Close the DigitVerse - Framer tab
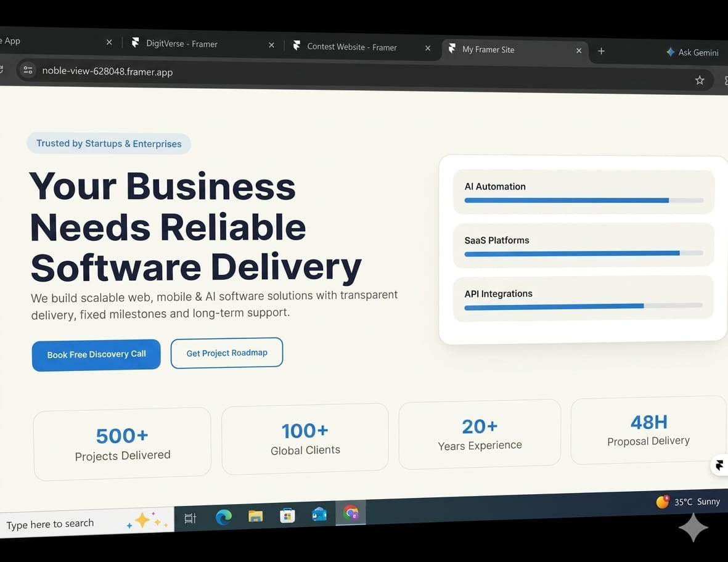728x562 pixels. coord(272,45)
